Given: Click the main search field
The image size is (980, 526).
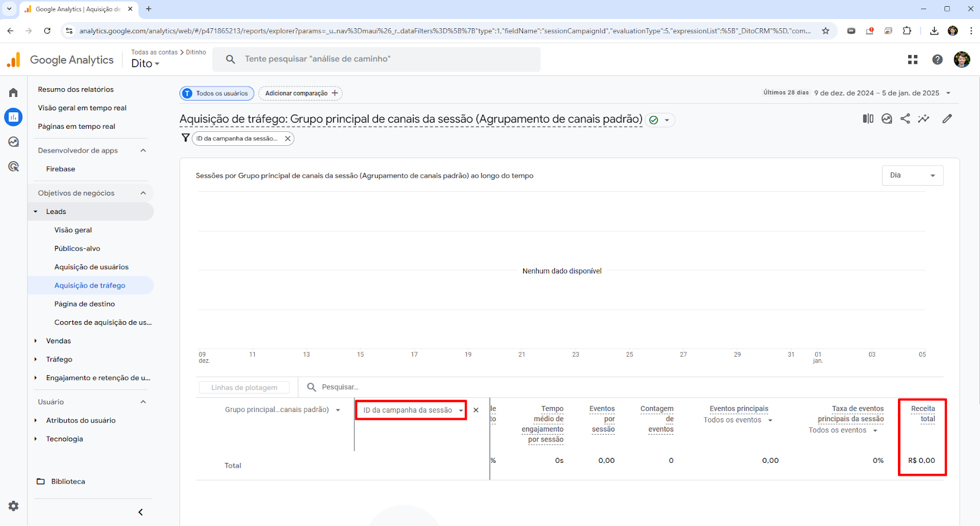Looking at the screenshot, I should point(377,59).
